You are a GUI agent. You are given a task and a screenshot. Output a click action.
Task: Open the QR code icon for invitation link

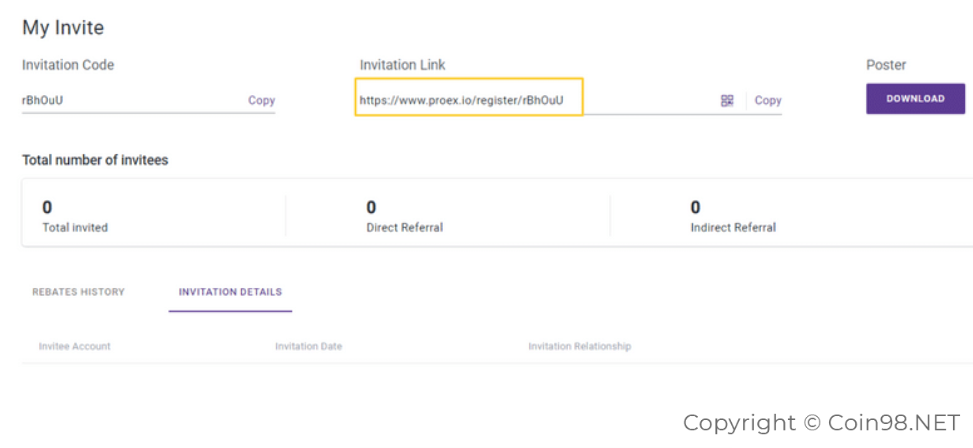[727, 101]
